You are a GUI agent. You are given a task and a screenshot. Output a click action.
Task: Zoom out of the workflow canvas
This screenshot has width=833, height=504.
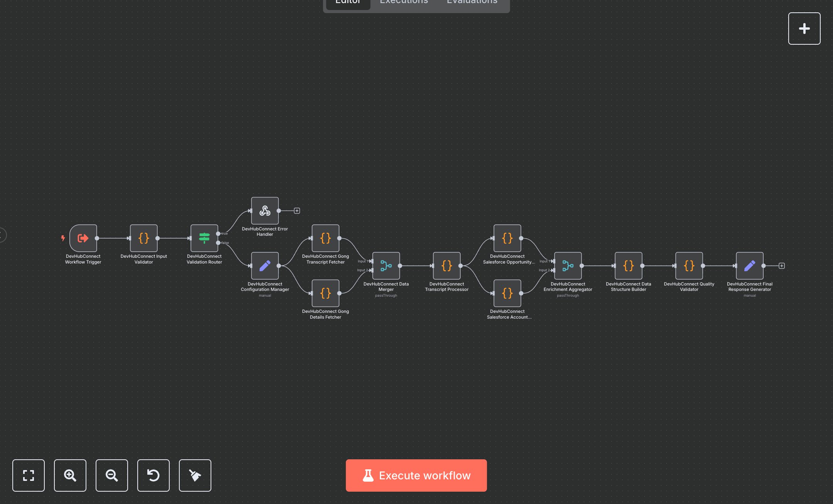coord(112,475)
